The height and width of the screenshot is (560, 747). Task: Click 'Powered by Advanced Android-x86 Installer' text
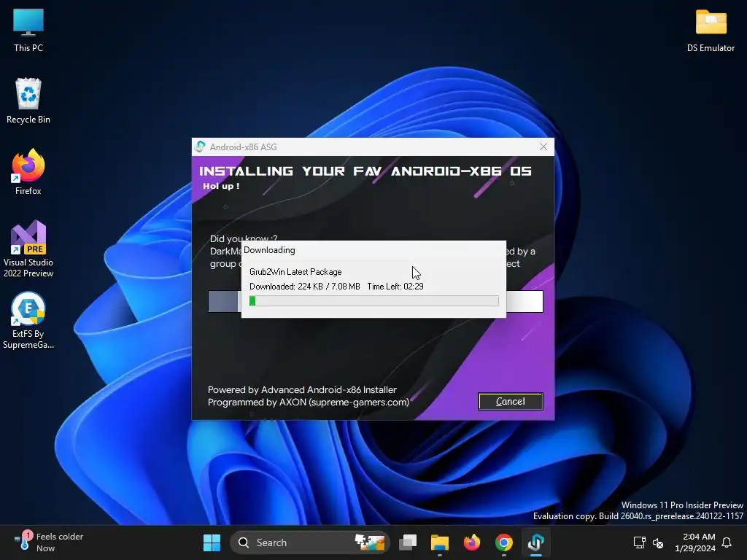(302, 389)
